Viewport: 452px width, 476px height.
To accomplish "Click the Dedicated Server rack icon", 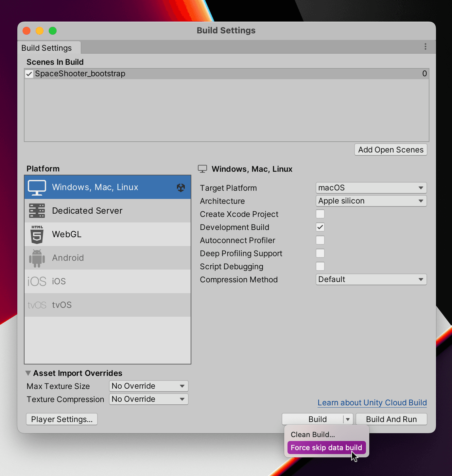I will pos(37,211).
